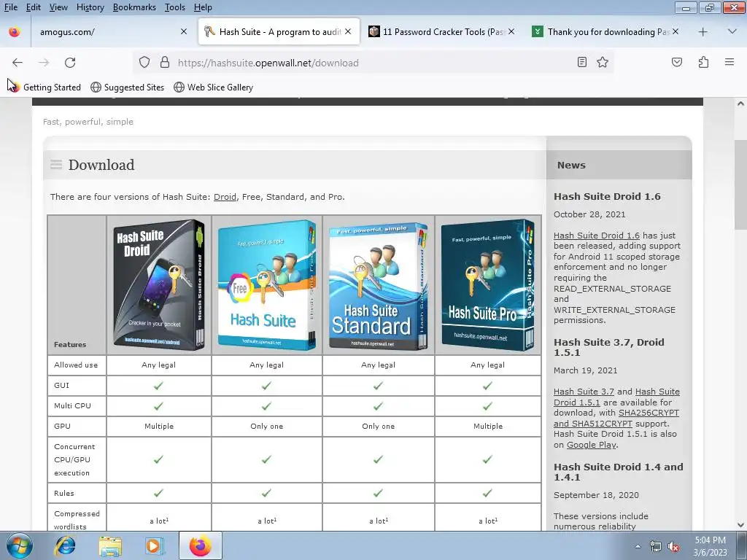Show hidden system tray icons
The image size is (747, 560).
click(x=638, y=546)
